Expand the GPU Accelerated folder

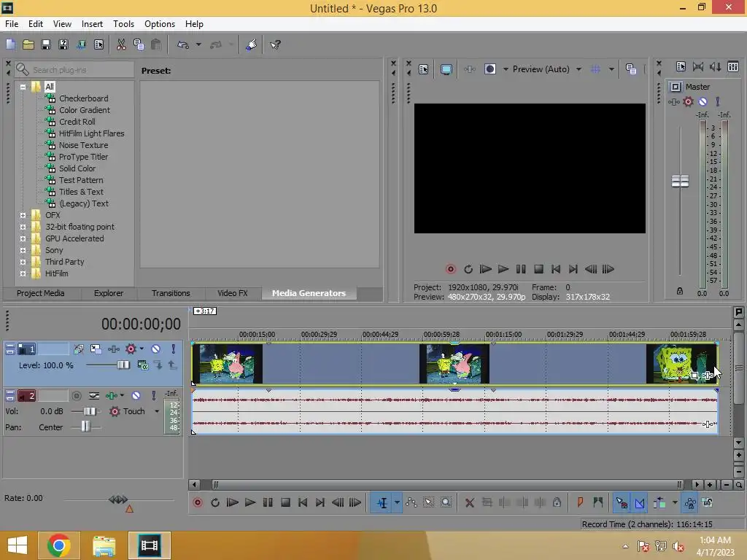[23, 238]
